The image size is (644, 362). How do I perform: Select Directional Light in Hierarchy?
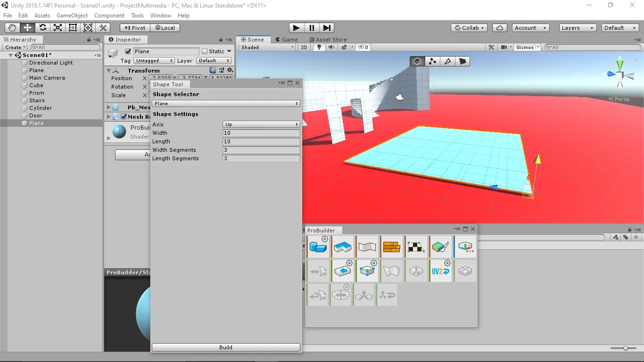point(51,63)
